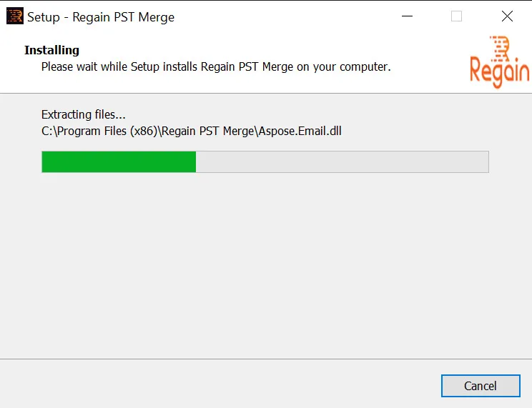
Task: Click the empty gray area below progress bar
Action: pyautogui.click(x=266, y=264)
